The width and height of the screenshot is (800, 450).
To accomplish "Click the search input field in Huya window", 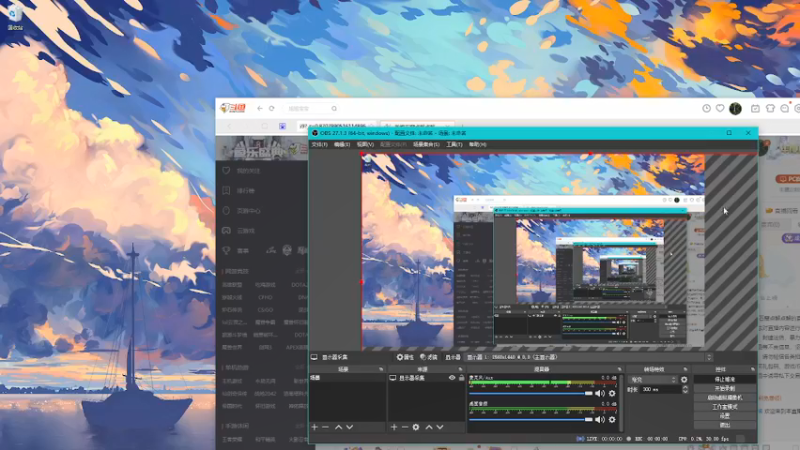I will [308, 109].
